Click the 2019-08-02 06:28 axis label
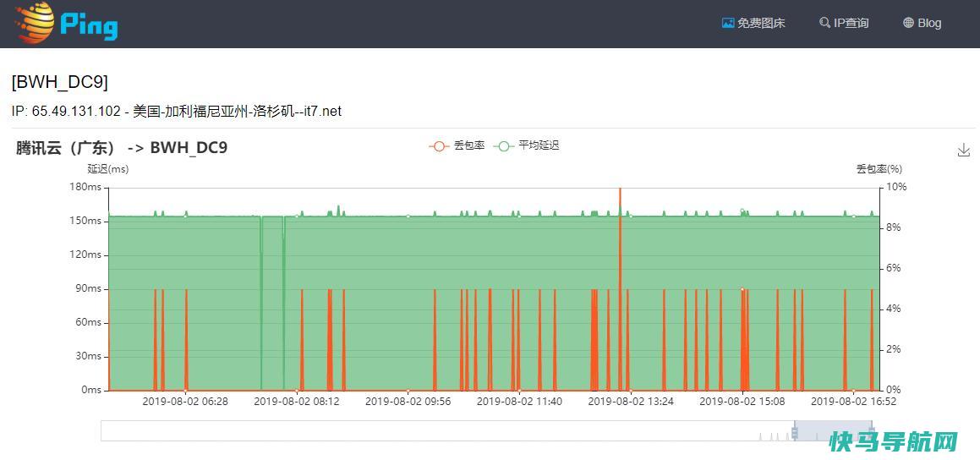This screenshot has height=460, width=980. point(185,402)
